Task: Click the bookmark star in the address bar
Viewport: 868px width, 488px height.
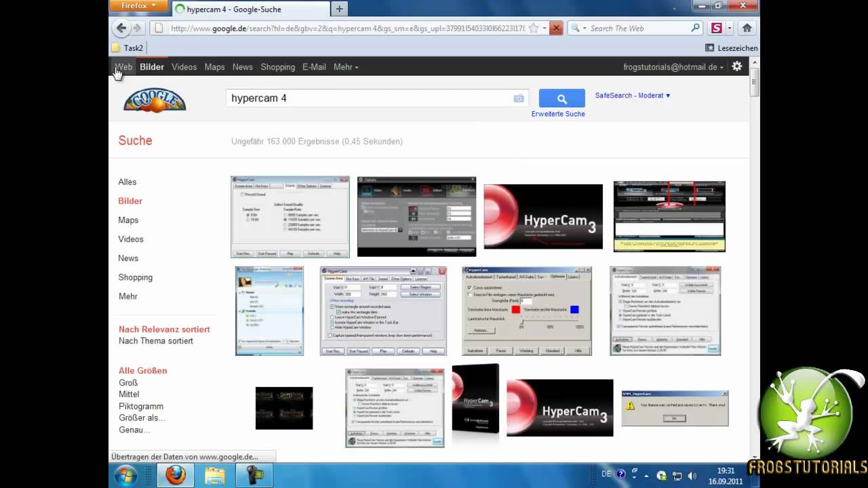Action: pyautogui.click(x=534, y=28)
